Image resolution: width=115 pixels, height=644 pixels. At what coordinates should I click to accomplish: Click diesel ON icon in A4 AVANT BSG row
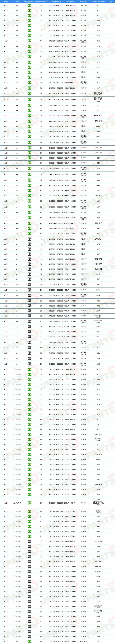[x=30, y=621]
